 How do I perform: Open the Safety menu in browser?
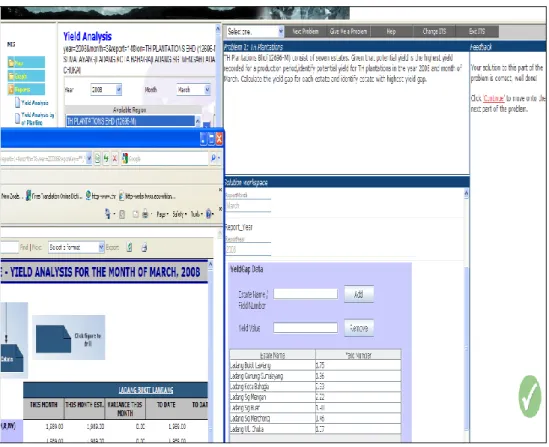[179, 214]
